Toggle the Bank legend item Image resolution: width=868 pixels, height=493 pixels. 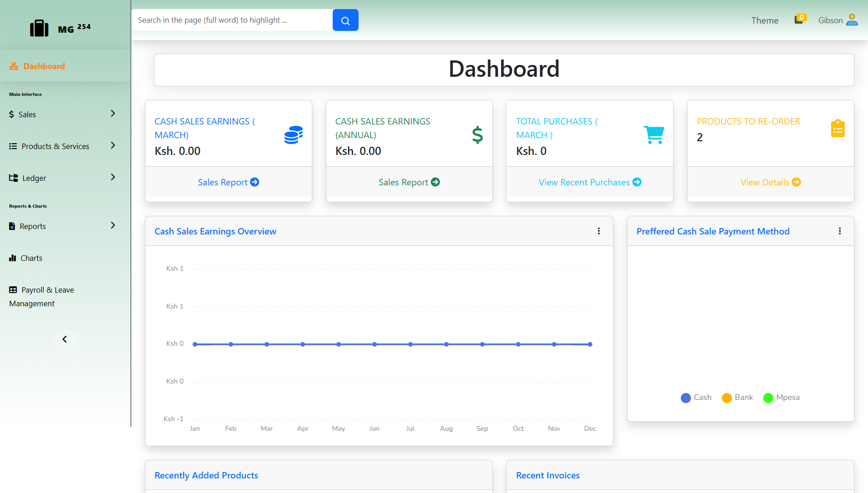[737, 398]
